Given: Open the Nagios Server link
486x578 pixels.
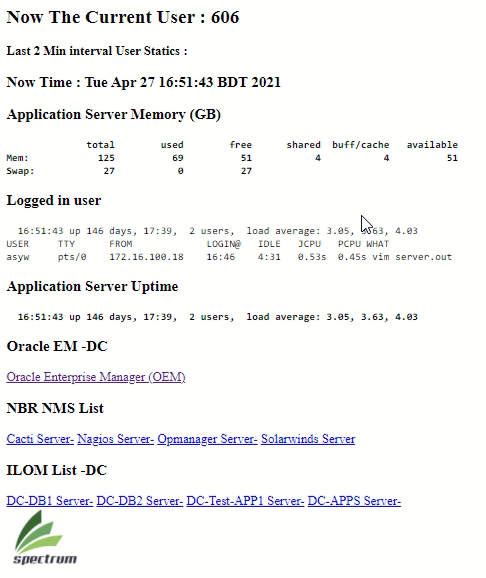Looking at the screenshot, I should (115, 439).
